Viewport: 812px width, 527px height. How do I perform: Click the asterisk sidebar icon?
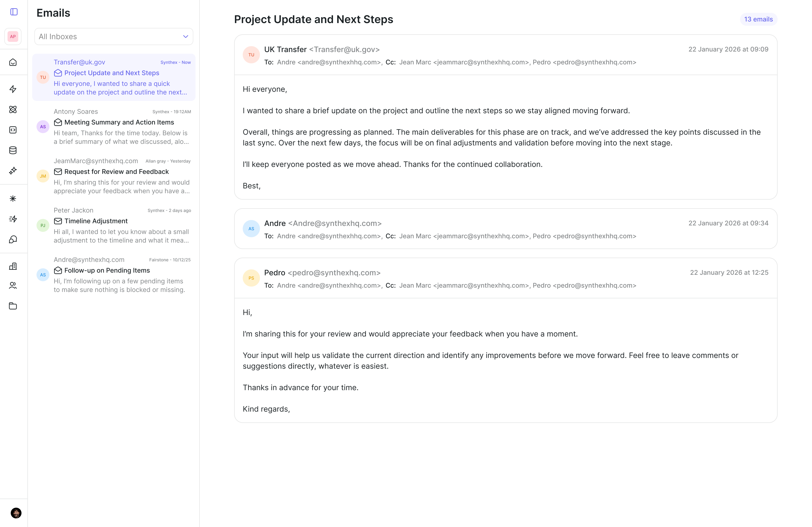(x=13, y=199)
